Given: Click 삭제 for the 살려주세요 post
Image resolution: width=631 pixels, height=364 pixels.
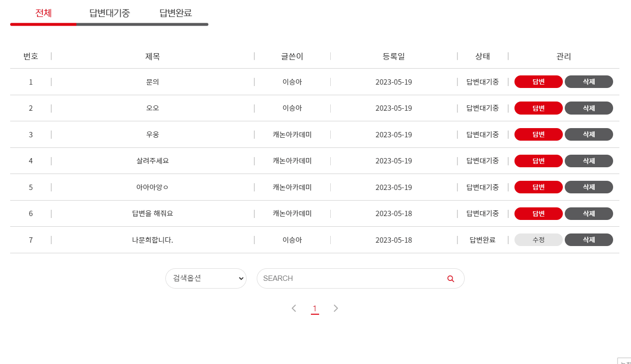Looking at the screenshot, I should 588,160.
